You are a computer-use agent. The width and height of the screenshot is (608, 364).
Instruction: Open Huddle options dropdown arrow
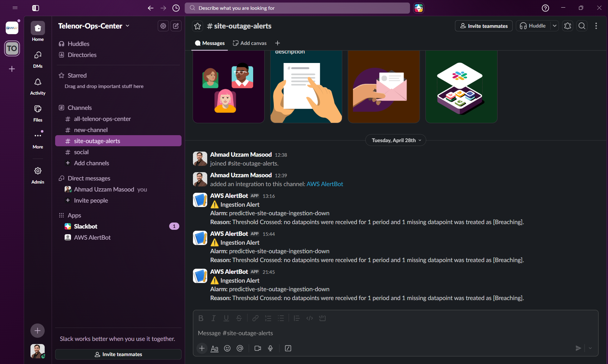[554, 26]
